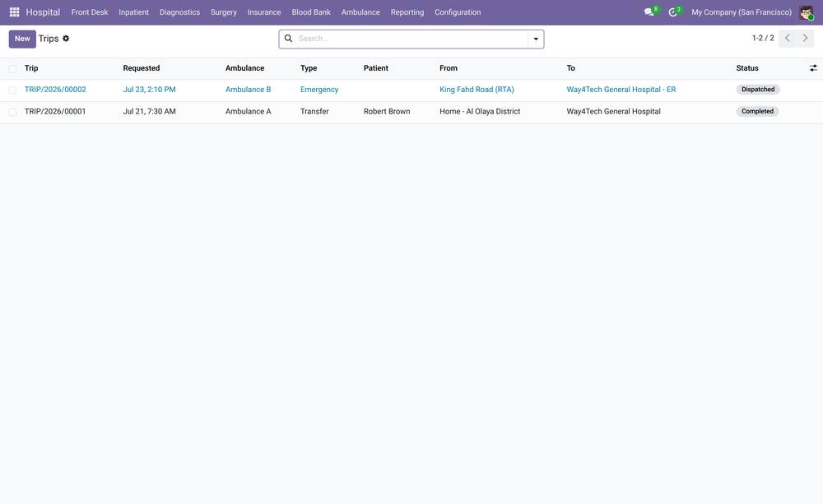Click the Way4Tech General Hospital destination cell
823x504 pixels.
point(613,112)
